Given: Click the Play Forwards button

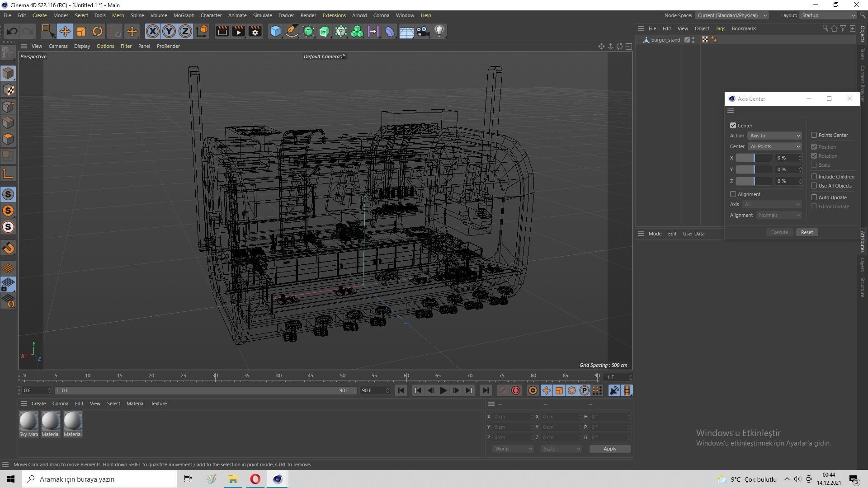Looking at the screenshot, I should pos(443,390).
